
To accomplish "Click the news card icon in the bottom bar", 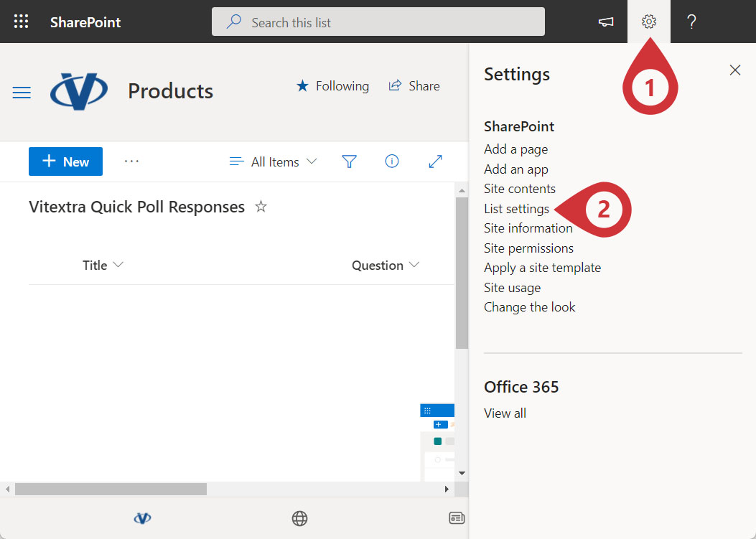I will click(x=457, y=517).
